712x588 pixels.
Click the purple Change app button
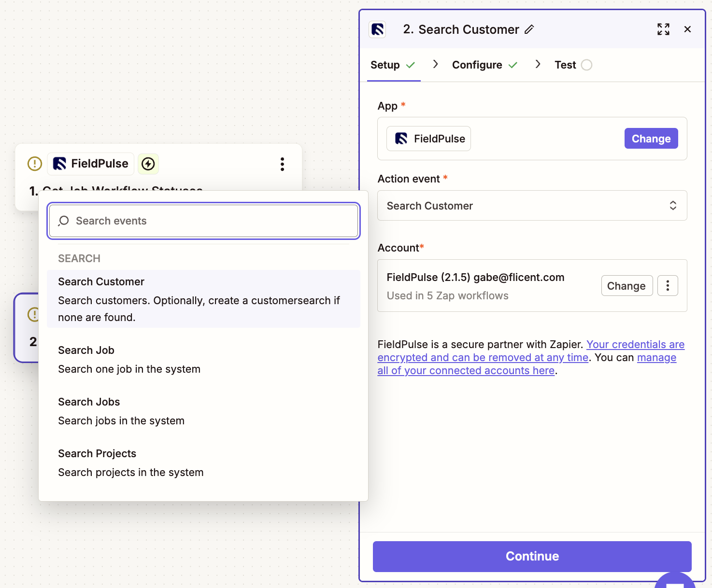pos(651,139)
